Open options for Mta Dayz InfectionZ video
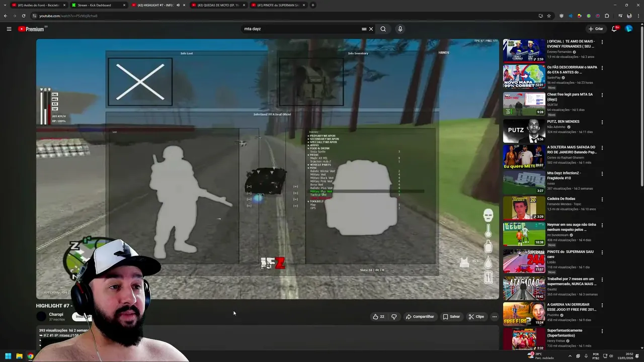 [x=602, y=173]
